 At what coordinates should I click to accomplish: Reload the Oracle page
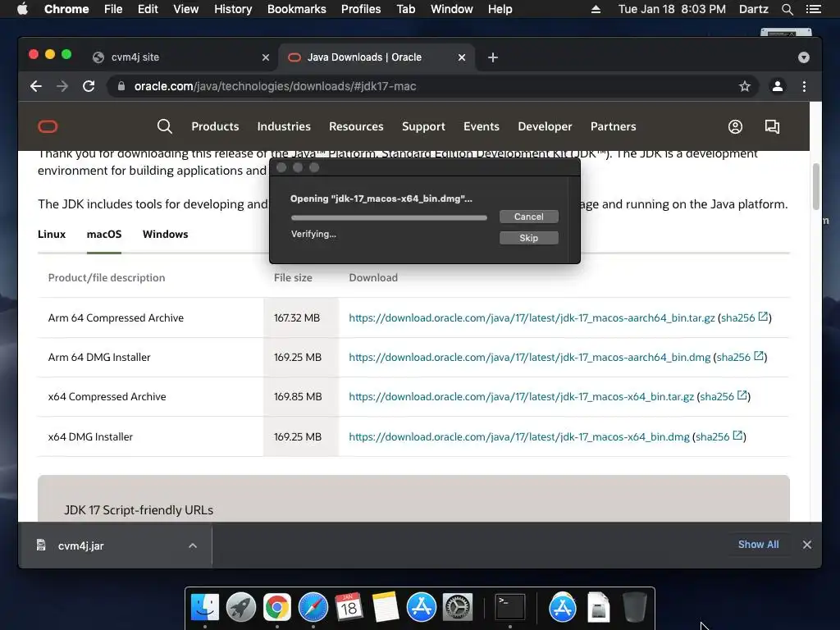coord(89,86)
